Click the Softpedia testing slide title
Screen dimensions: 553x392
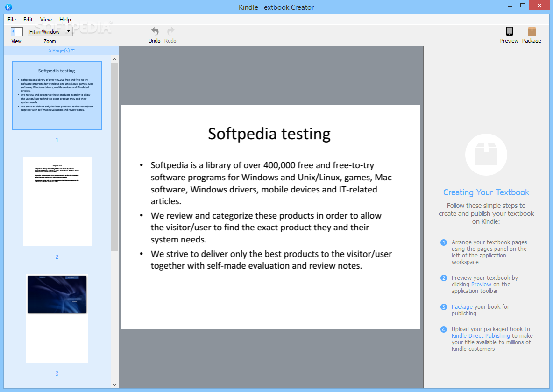point(269,134)
